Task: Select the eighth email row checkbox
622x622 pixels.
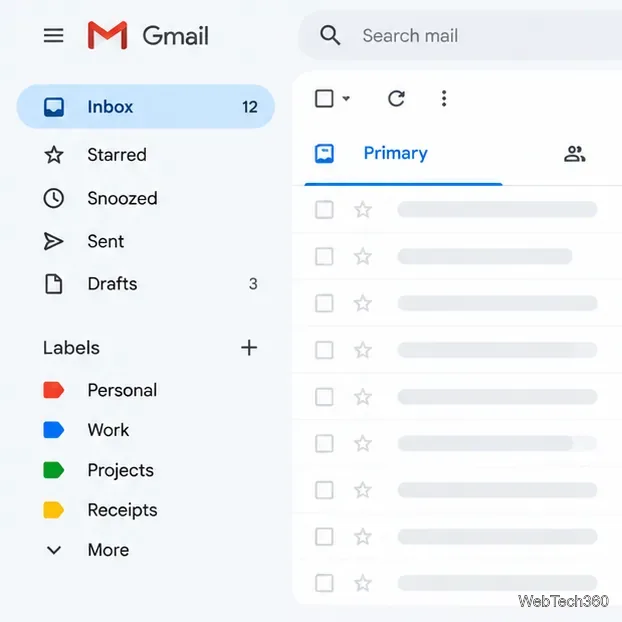Action: click(x=324, y=537)
